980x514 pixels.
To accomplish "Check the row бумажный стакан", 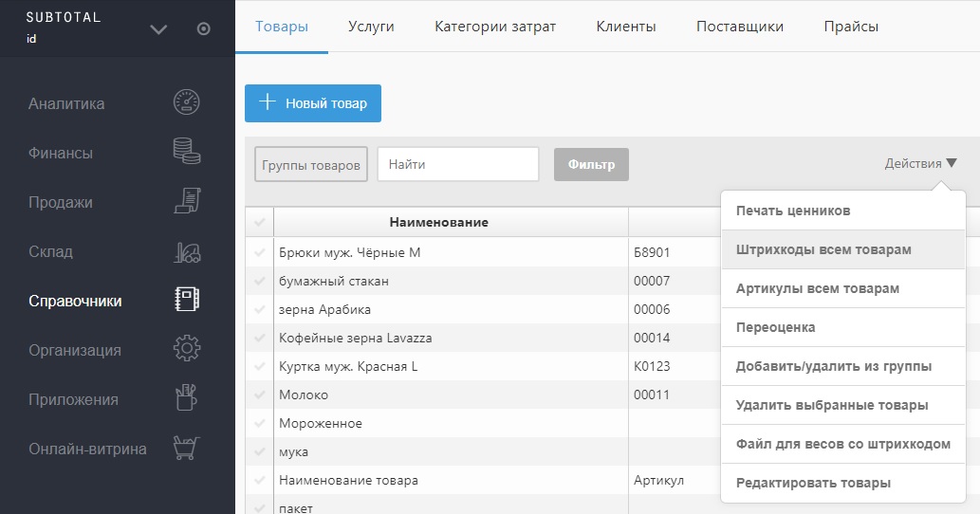I will (259, 281).
